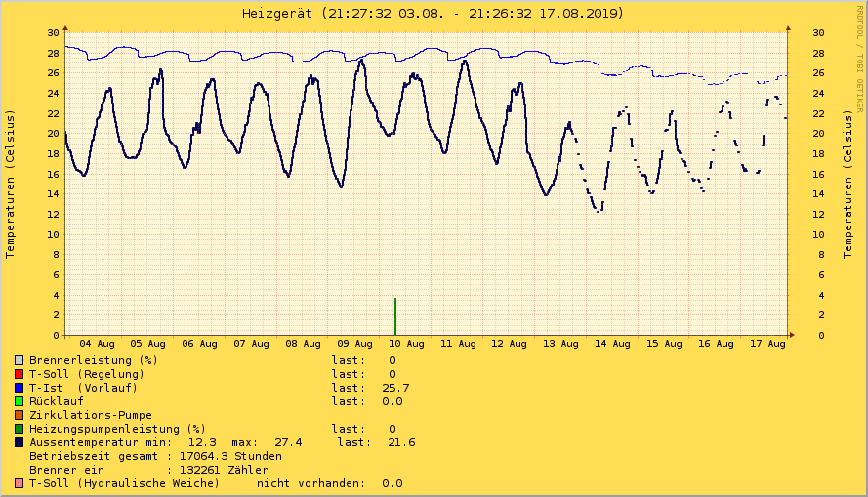Click the green spike at 10 Aug

point(395,316)
